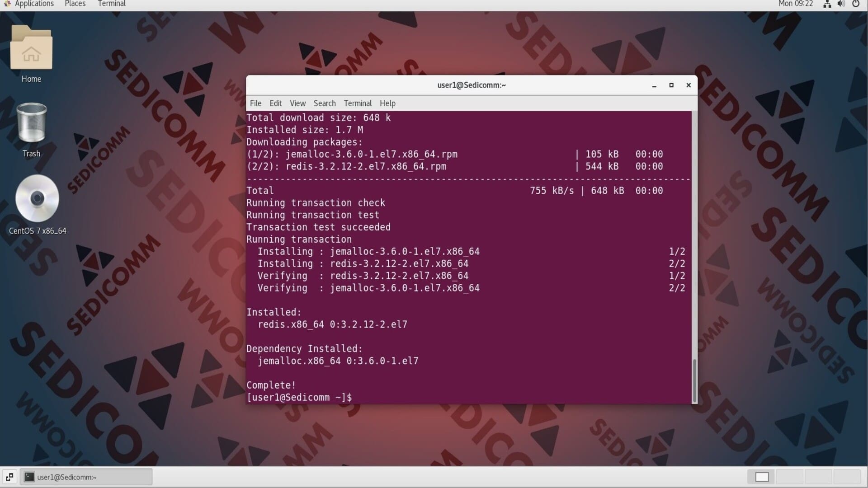The width and height of the screenshot is (868, 488).
Task: Click the Mon 09:22 clock
Action: tap(795, 4)
